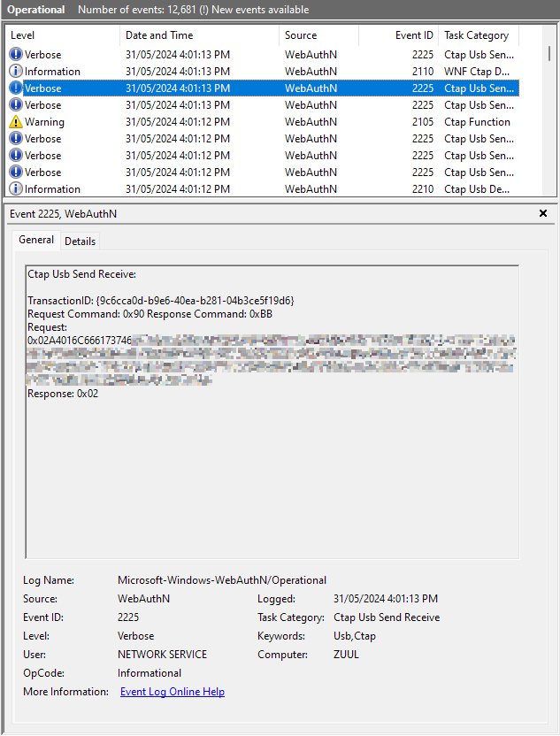The height and width of the screenshot is (736, 560).
Task: Click the Logged date value in event properties
Action: (386, 599)
